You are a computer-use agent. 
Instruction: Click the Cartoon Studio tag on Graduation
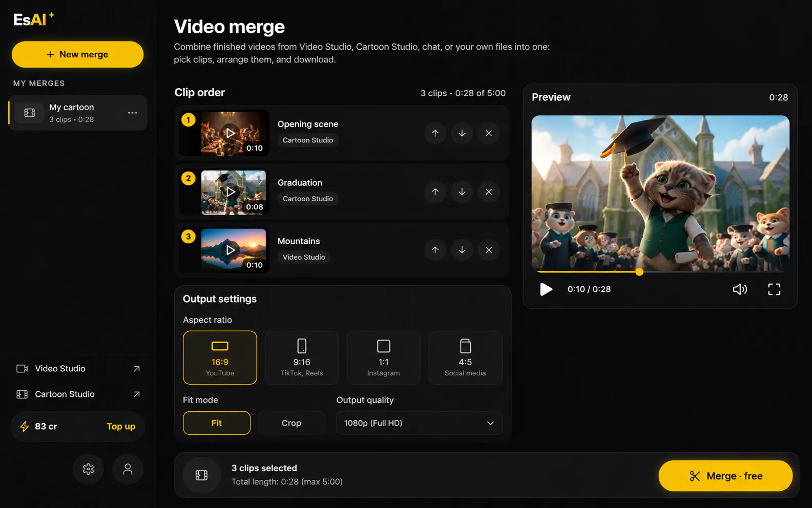[x=308, y=199]
